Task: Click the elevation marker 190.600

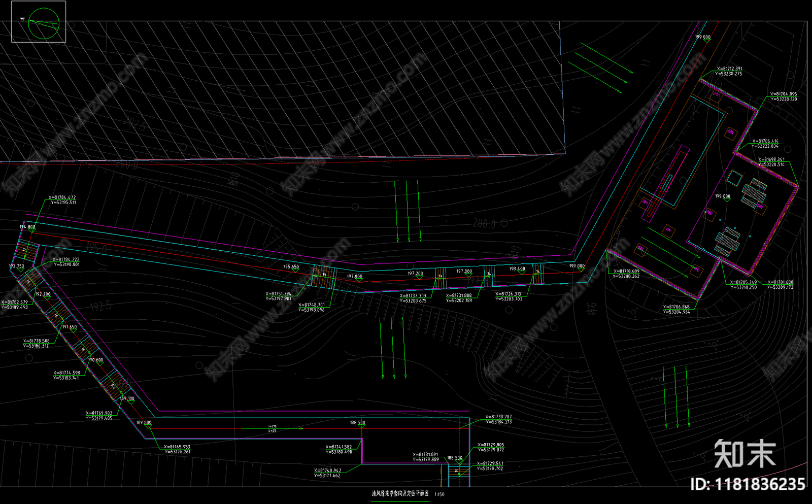Action: [x=95, y=360]
